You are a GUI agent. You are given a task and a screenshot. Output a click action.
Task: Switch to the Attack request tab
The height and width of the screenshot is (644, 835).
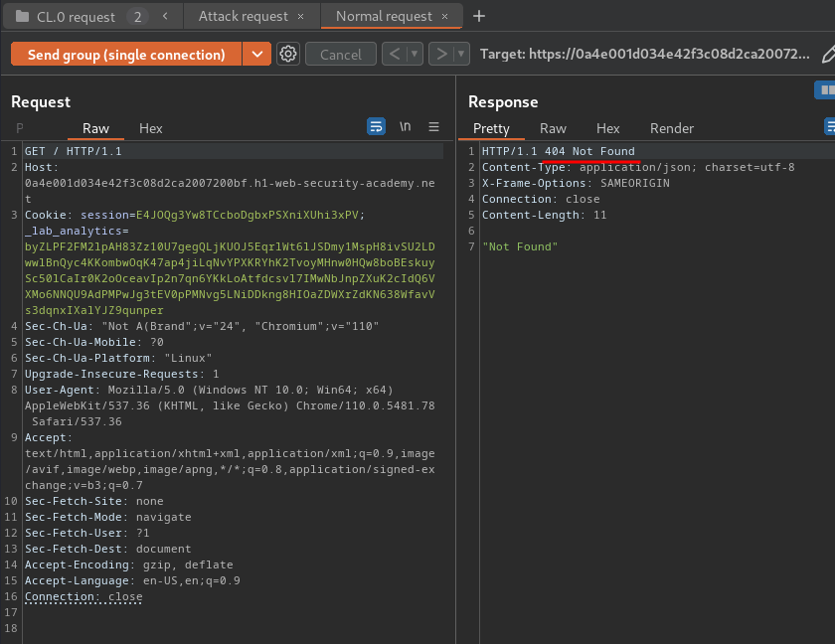[244, 17]
